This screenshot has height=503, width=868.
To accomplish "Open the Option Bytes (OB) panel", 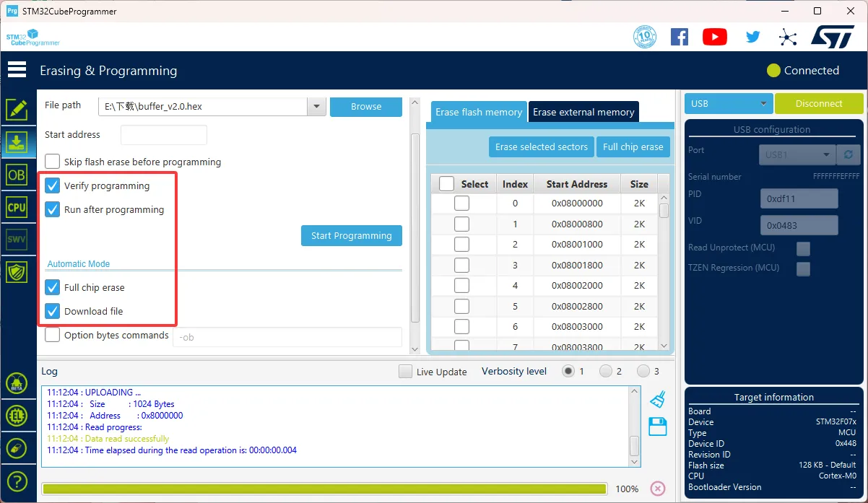I will pos(17,175).
